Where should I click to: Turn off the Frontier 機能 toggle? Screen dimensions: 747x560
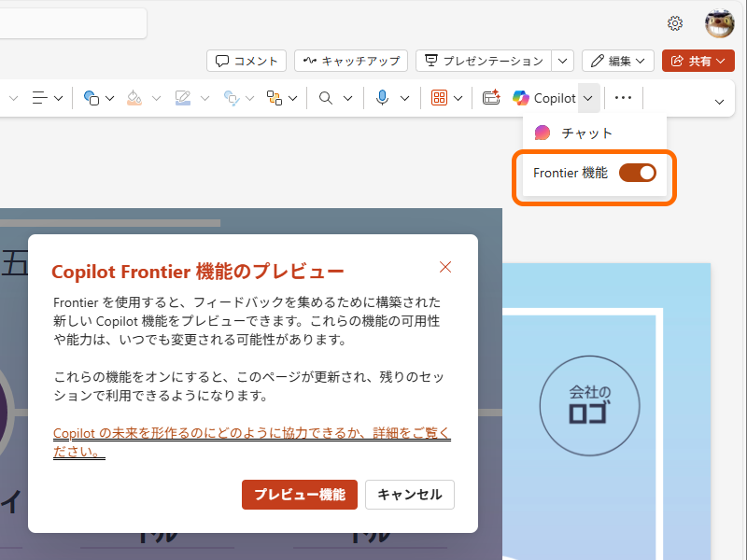click(637, 173)
